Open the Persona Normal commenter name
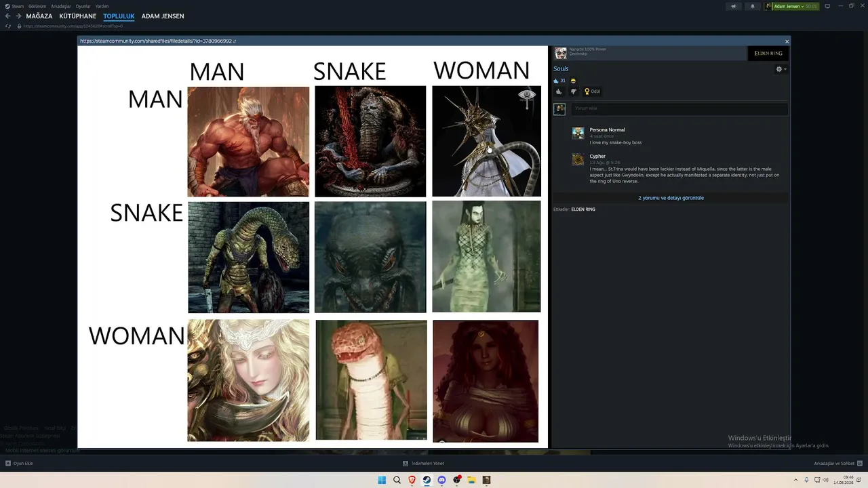 click(x=607, y=129)
